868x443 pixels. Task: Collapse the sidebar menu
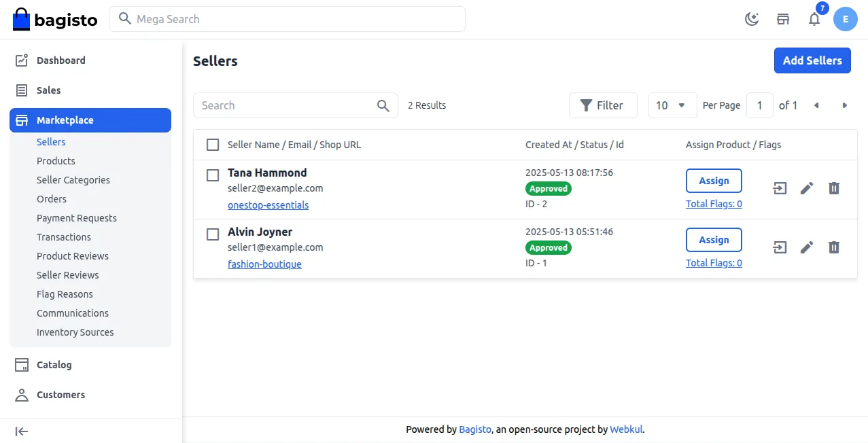click(22, 431)
